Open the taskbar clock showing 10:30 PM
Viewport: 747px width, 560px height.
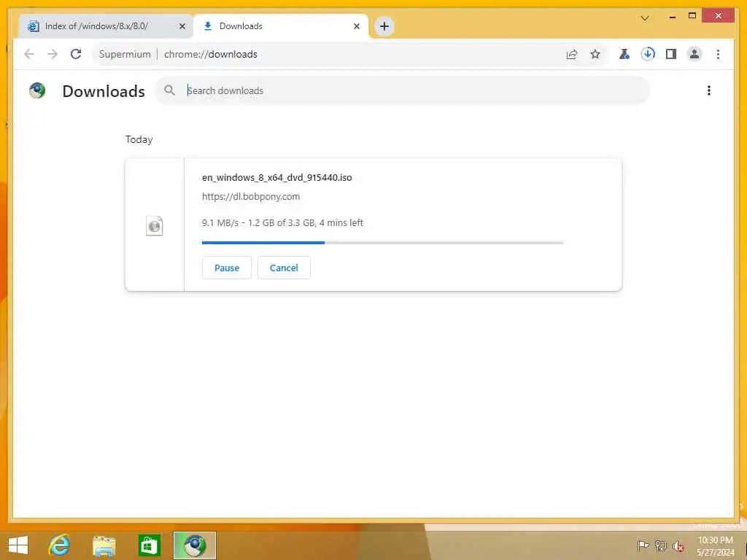(x=715, y=546)
